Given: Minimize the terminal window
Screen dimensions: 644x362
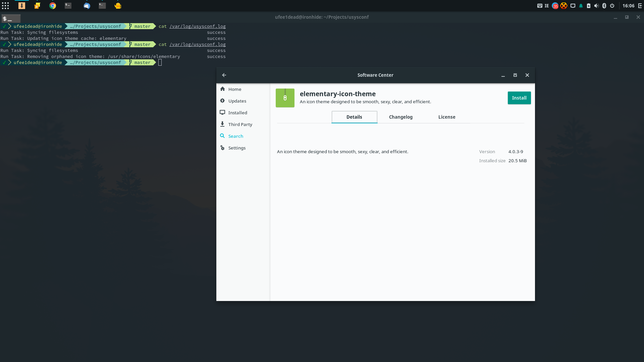Looking at the screenshot, I should [615, 17].
